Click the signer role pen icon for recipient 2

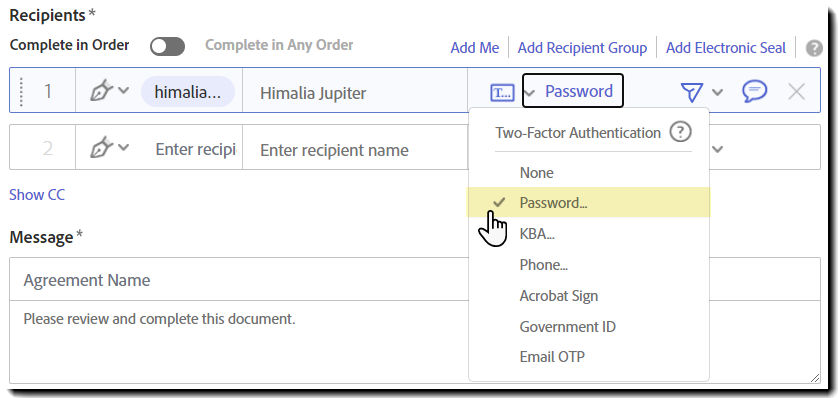coord(102,147)
